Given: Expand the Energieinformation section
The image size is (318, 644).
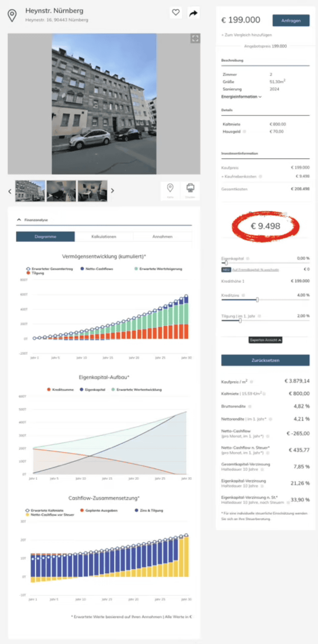Looking at the screenshot, I should [x=241, y=97].
